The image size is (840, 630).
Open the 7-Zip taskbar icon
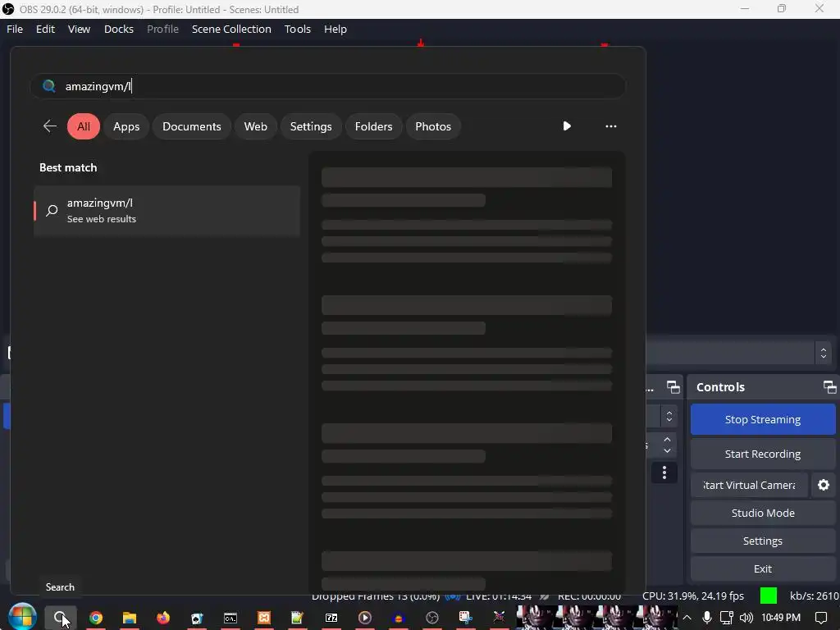coord(331,618)
